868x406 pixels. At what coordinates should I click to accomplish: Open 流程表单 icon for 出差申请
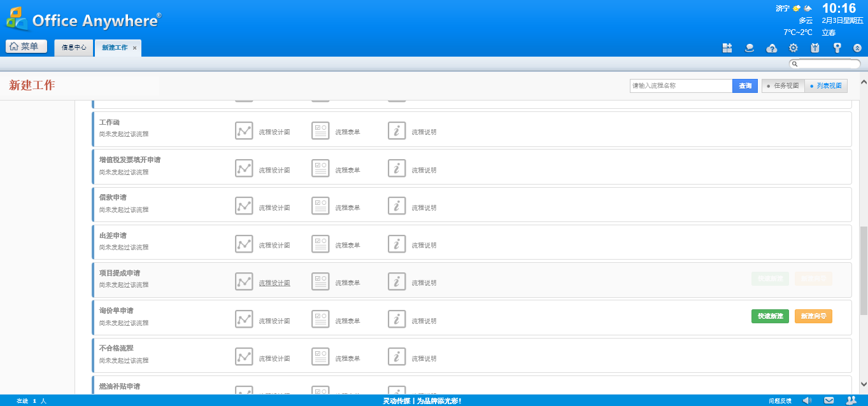click(x=320, y=243)
